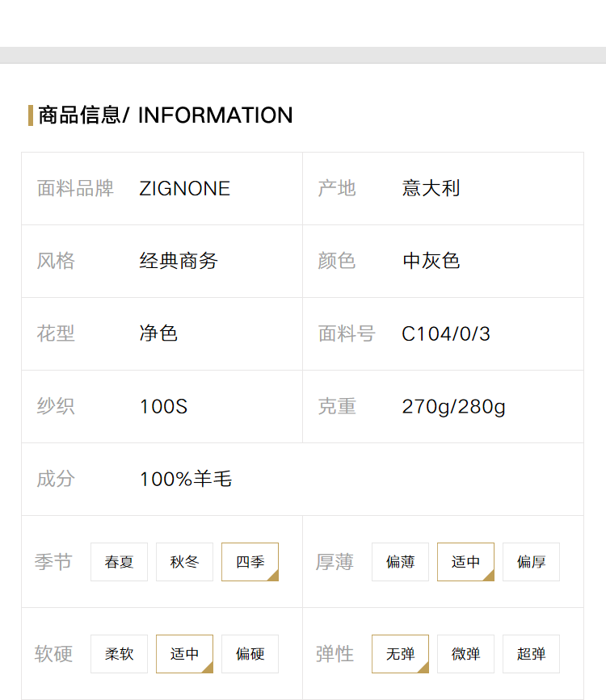Click the 商品信息 INFORMATION heading
This screenshot has height=700, width=606.
tap(166, 115)
